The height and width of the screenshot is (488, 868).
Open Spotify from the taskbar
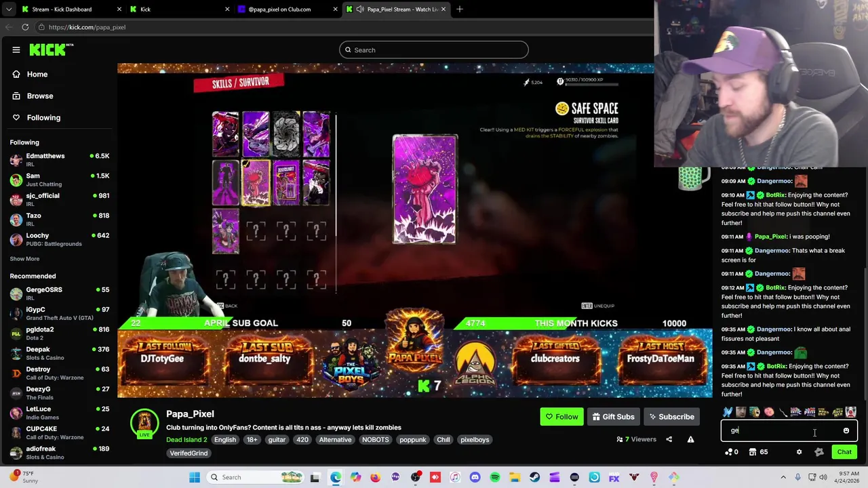pos(495,477)
